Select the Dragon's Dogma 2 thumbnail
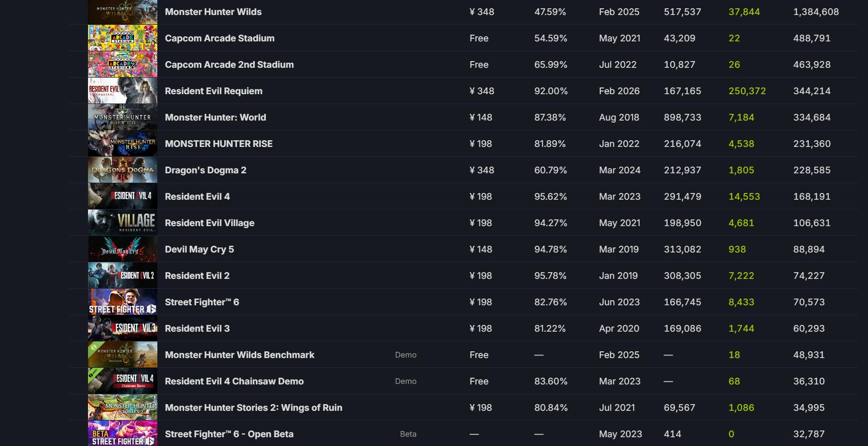Screen dimensions: 868x446 (123, 170)
